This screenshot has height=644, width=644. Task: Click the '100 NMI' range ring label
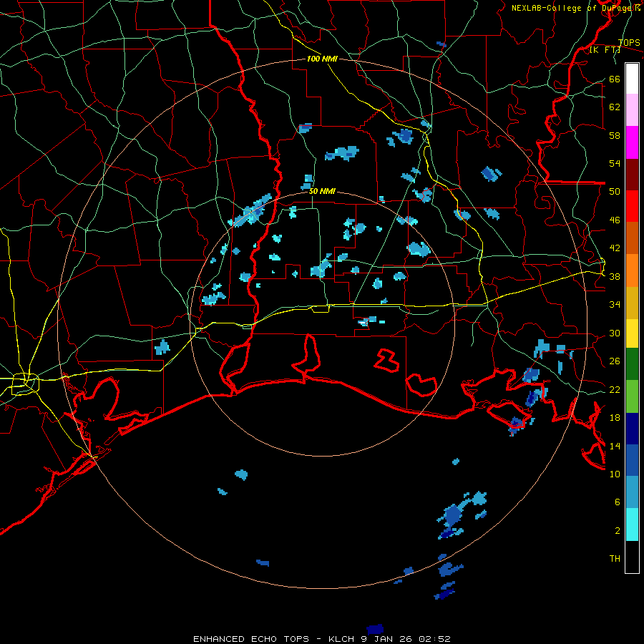click(322, 59)
